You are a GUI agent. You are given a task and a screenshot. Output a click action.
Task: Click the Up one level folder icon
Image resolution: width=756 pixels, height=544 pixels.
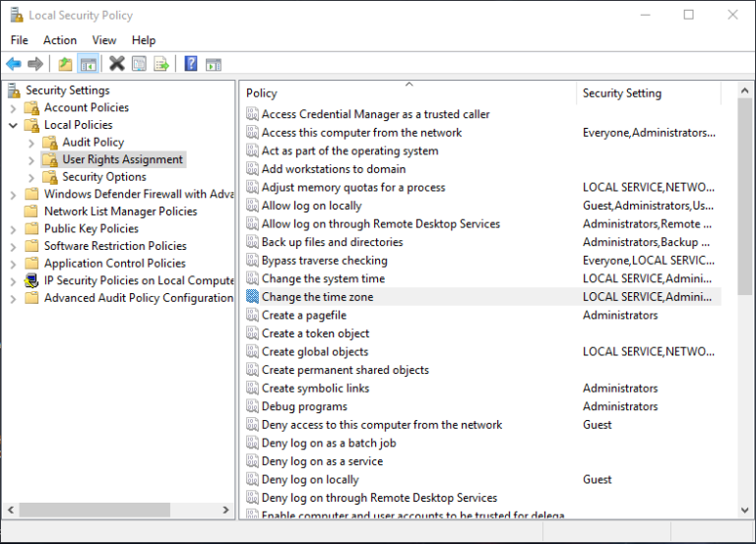(x=65, y=64)
